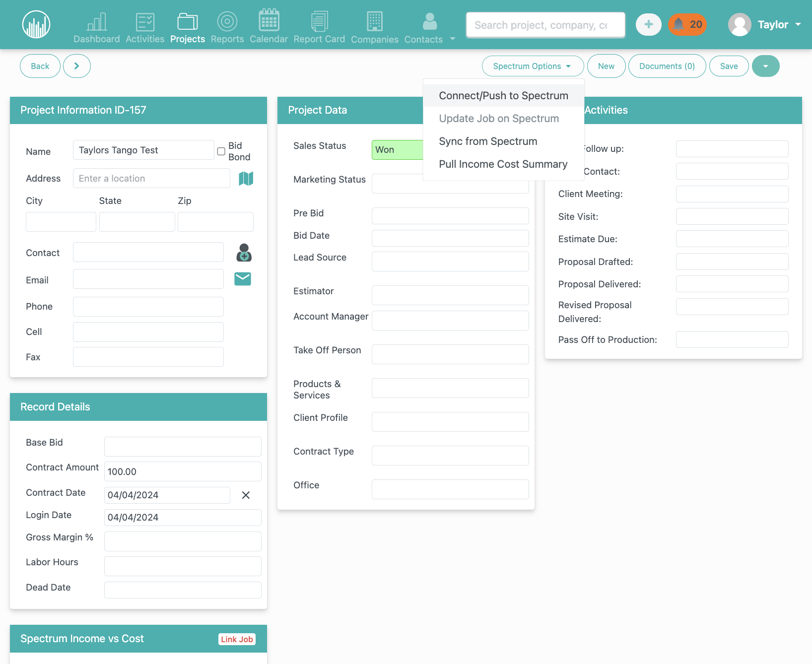Click the Address location input
The height and width of the screenshot is (664, 812).
tap(151, 178)
